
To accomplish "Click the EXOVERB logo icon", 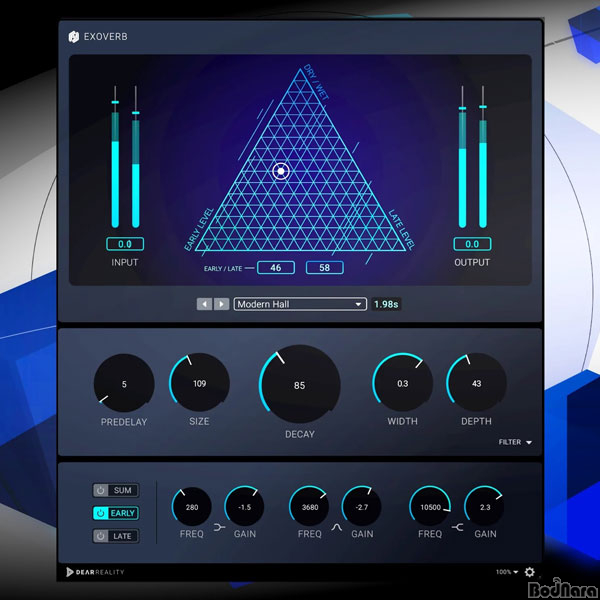I will click(x=73, y=37).
